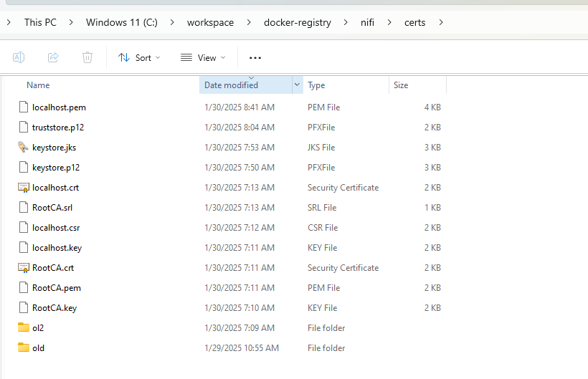Image resolution: width=588 pixels, height=379 pixels.
Task: Click the Delete trash icon
Action: click(87, 57)
